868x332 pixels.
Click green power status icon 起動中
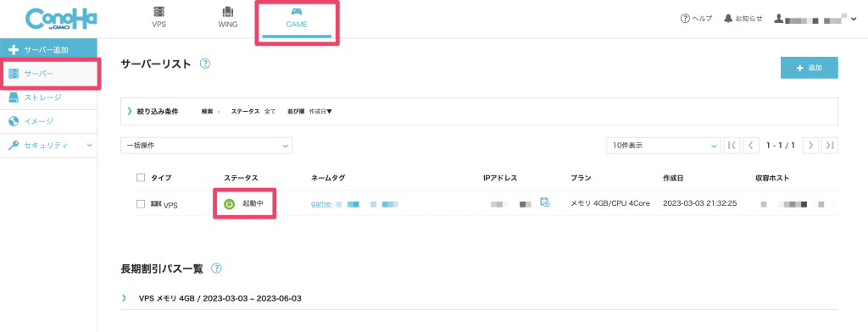[x=229, y=203]
